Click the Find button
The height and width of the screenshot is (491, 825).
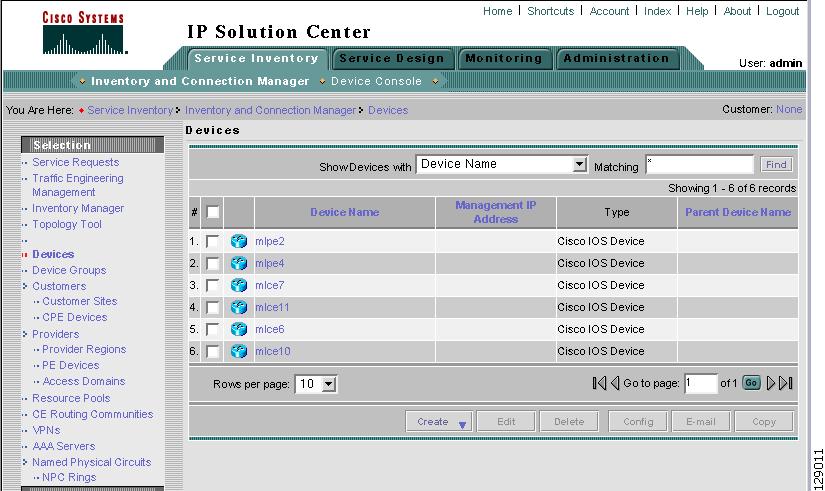point(776,165)
